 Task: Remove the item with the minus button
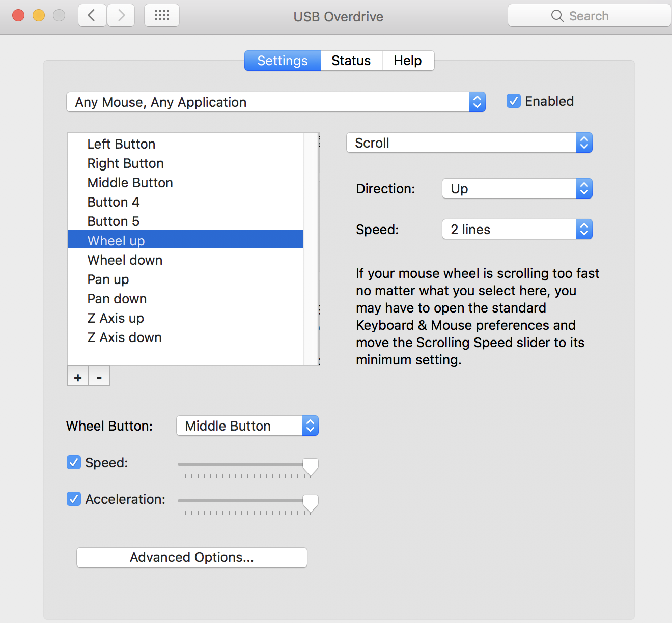(99, 377)
